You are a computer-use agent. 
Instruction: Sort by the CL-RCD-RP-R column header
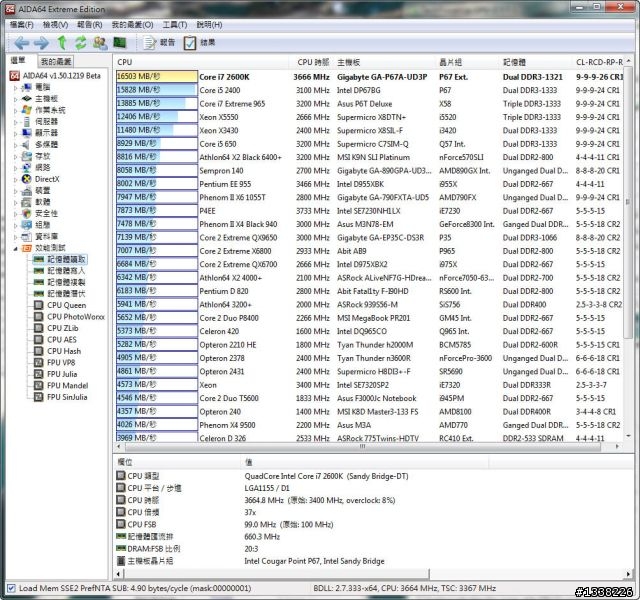(x=599, y=62)
